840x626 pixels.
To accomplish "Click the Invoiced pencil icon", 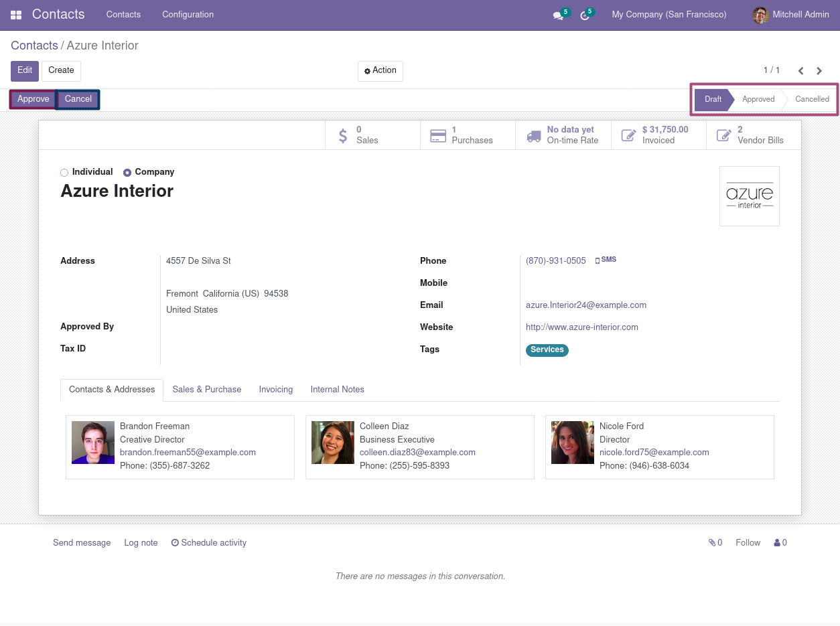I will click(x=629, y=135).
